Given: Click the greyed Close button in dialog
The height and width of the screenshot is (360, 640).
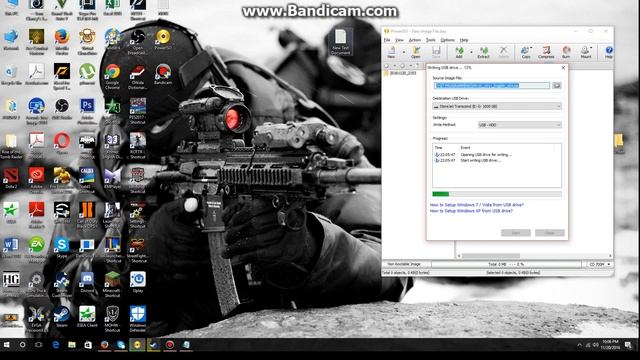Looking at the screenshot, I should pyautogui.click(x=550, y=233).
